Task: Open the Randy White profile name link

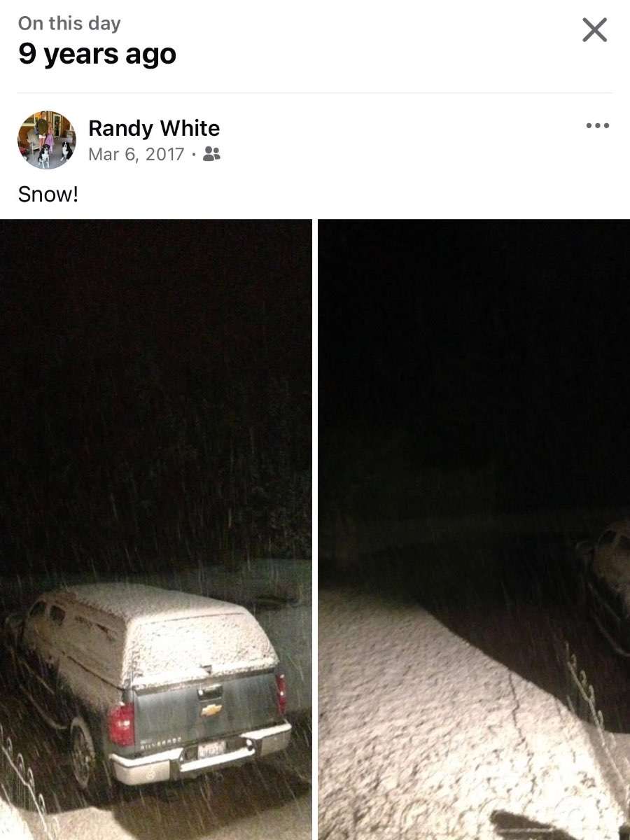Action: (154, 128)
